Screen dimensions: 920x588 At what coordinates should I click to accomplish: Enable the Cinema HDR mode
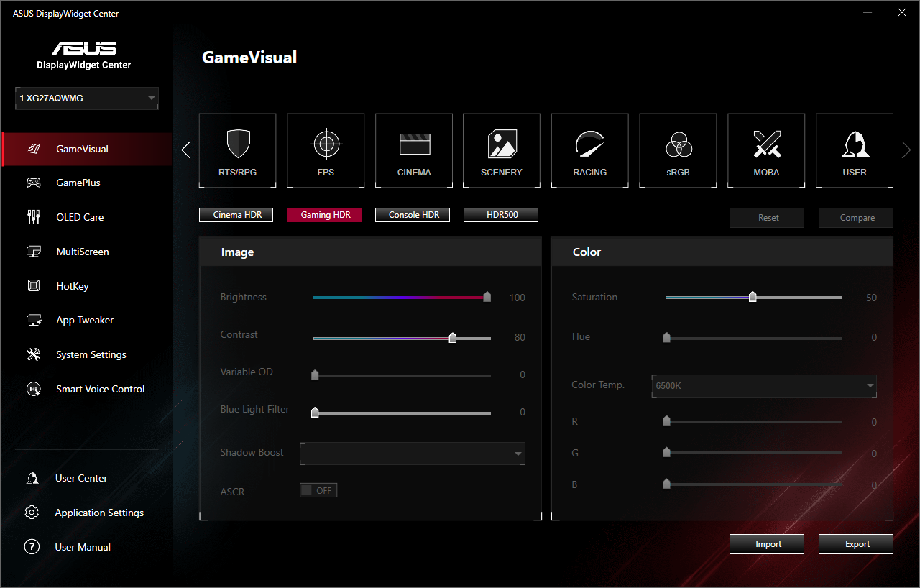237,215
